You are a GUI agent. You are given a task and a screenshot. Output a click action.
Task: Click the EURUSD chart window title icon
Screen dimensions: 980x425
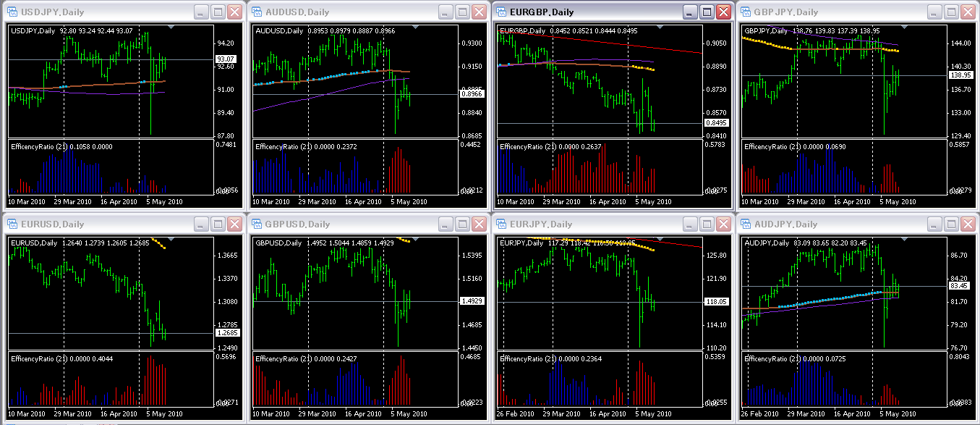tap(14, 224)
